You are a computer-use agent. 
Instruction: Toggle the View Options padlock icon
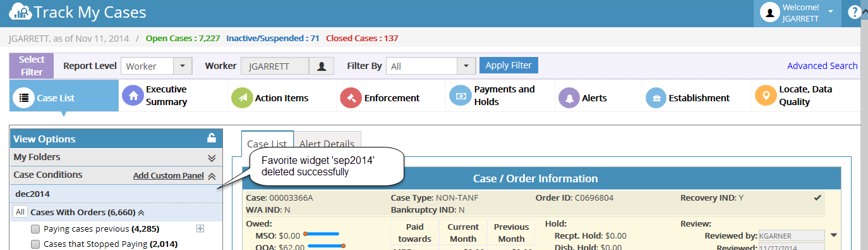click(212, 138)
